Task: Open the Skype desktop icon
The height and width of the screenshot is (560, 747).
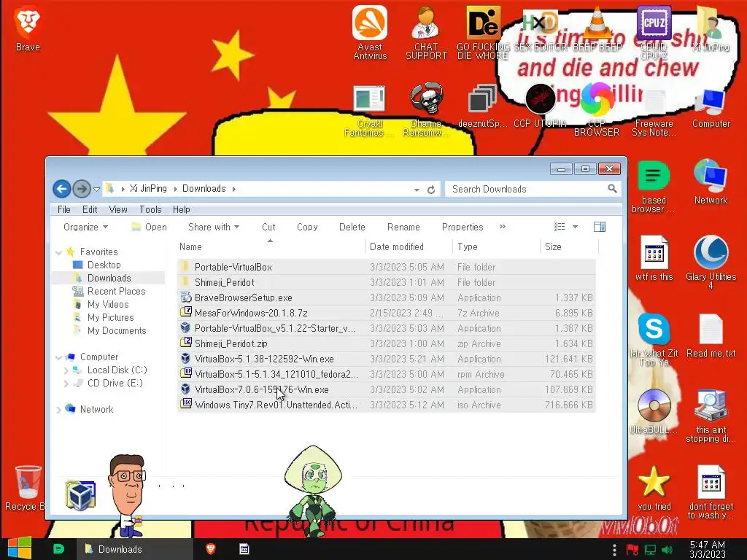Action: (654, 339)
